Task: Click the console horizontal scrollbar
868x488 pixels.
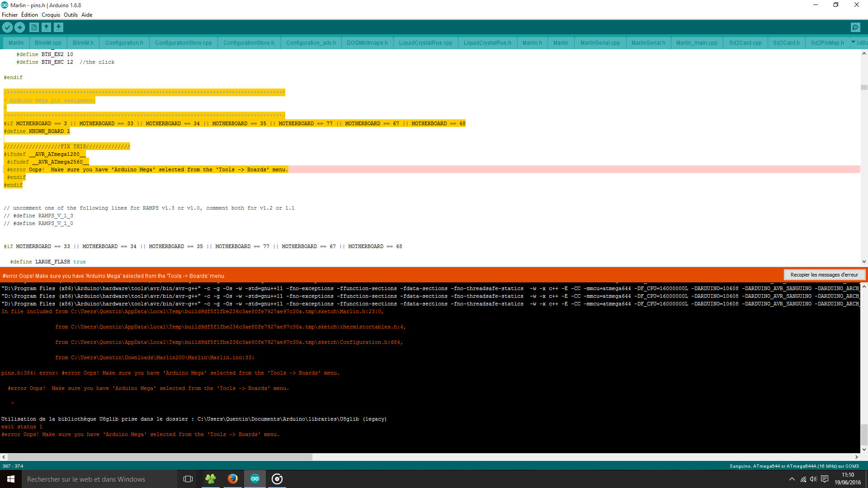Action: (160, 457)
